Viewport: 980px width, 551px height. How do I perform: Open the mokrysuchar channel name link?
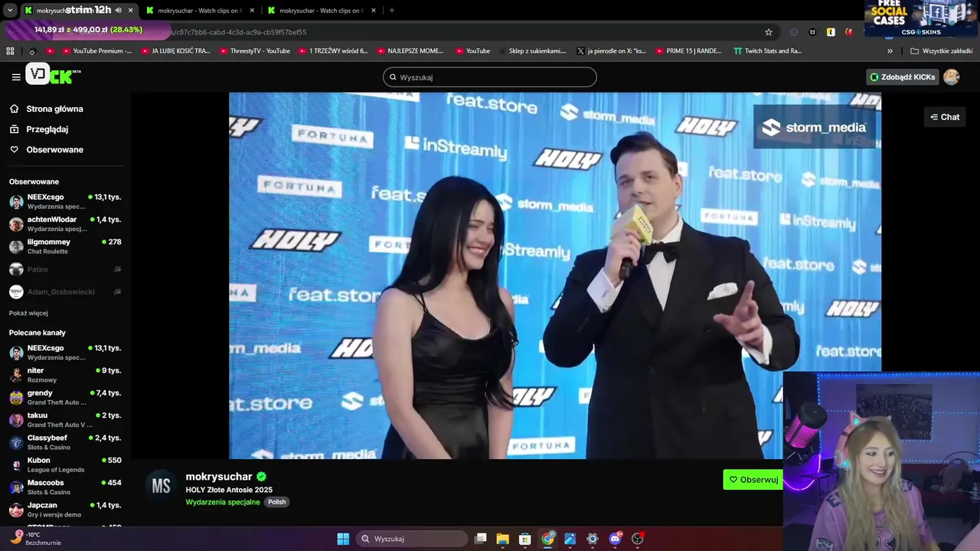[x=219, y=477]
